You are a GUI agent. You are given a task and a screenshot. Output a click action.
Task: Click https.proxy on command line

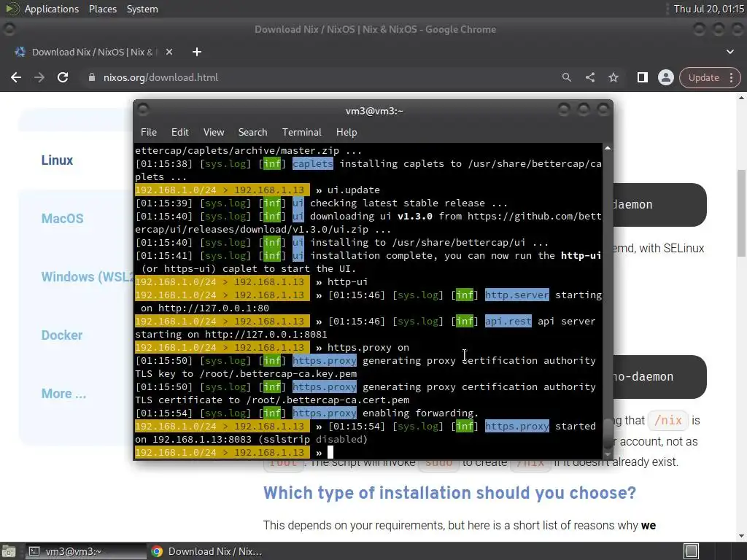click(x=368, y=348)
